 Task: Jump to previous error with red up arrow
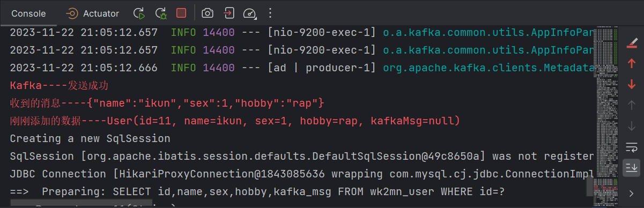[632, 63]
